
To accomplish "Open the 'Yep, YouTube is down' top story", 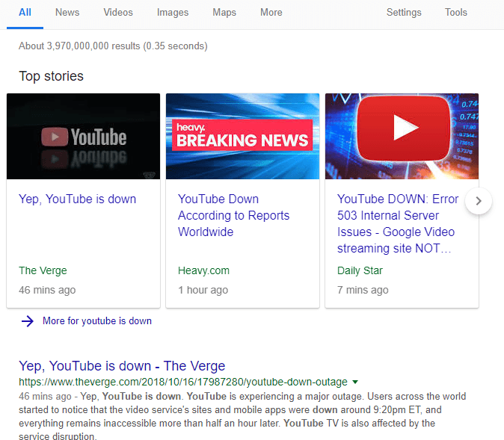I will (78, 199).
